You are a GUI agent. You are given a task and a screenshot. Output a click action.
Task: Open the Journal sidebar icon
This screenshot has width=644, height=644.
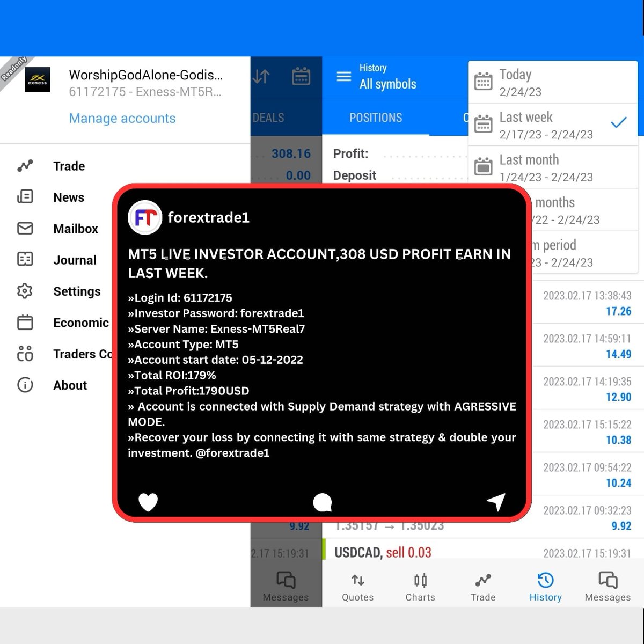pyautogui.click(x=25, y=260)
